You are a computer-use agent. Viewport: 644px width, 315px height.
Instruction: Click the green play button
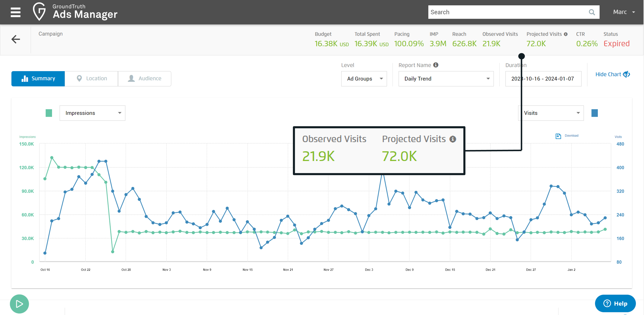tap(19, 304)
